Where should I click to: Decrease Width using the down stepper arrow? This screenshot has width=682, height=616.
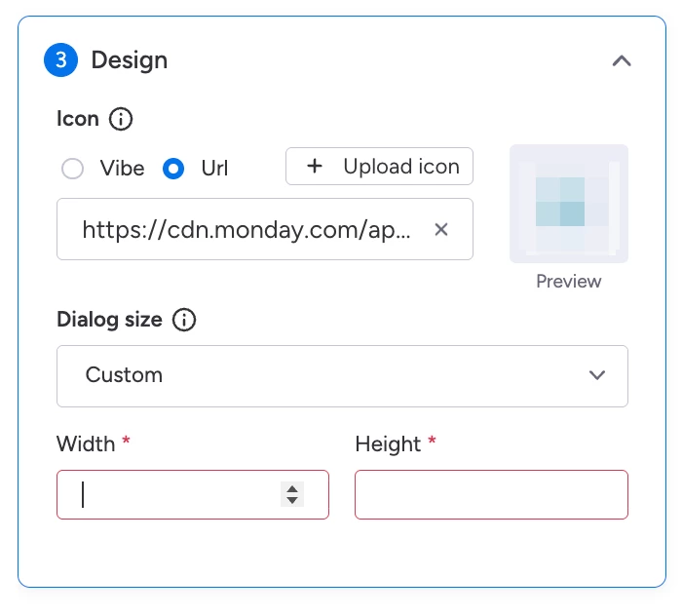(291, 501)
